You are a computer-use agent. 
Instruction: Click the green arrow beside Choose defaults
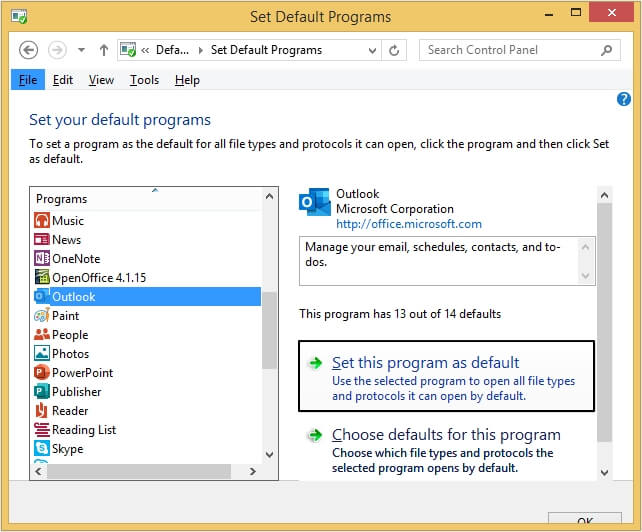point(316,435)
